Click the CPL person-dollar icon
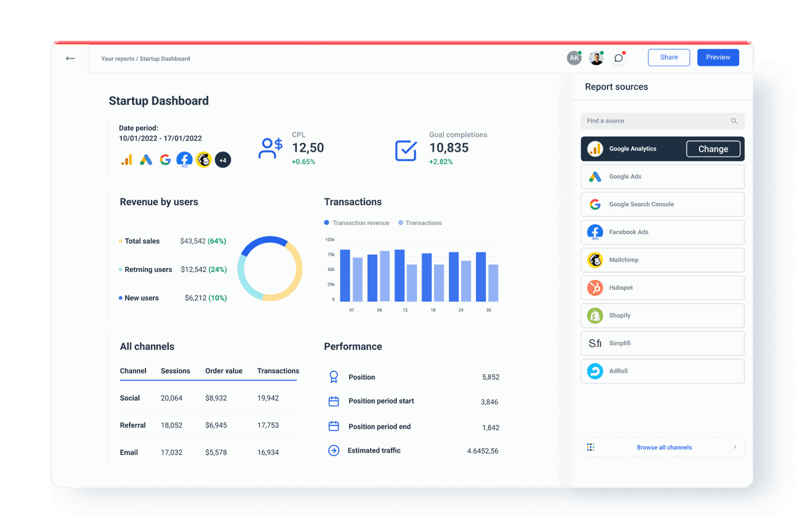This screenshot has width=804, height=532. pos(270,147)
